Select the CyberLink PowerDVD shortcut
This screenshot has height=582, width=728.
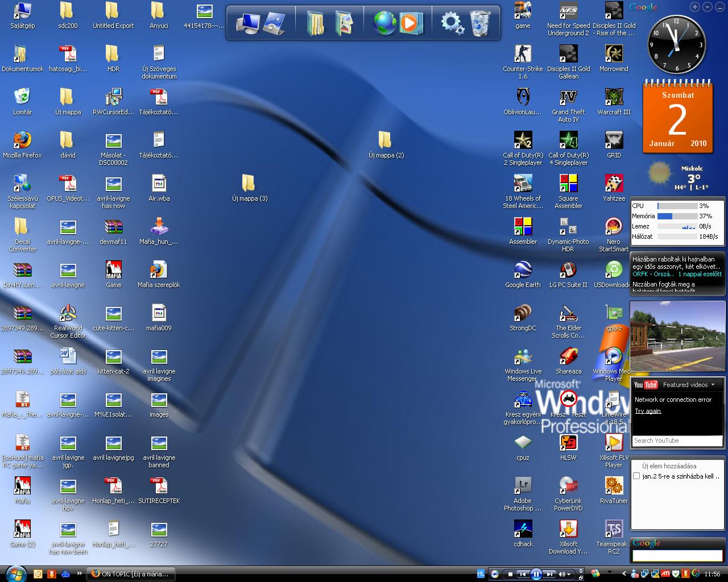click(x=568, y=494)
